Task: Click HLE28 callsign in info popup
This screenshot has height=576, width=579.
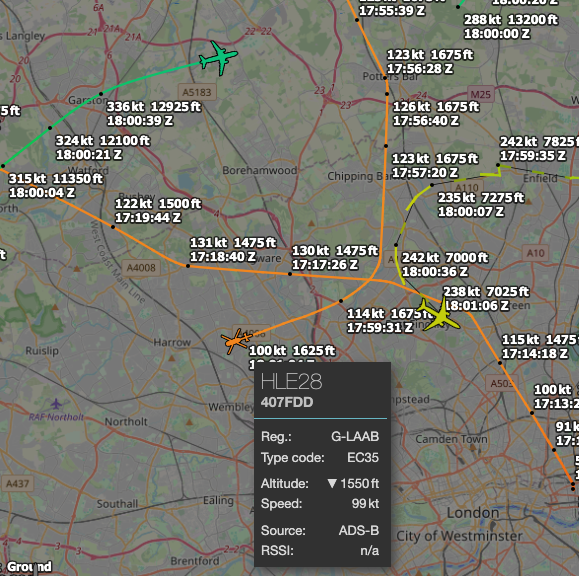Action: pyautogui.click(x=291, y=381)
